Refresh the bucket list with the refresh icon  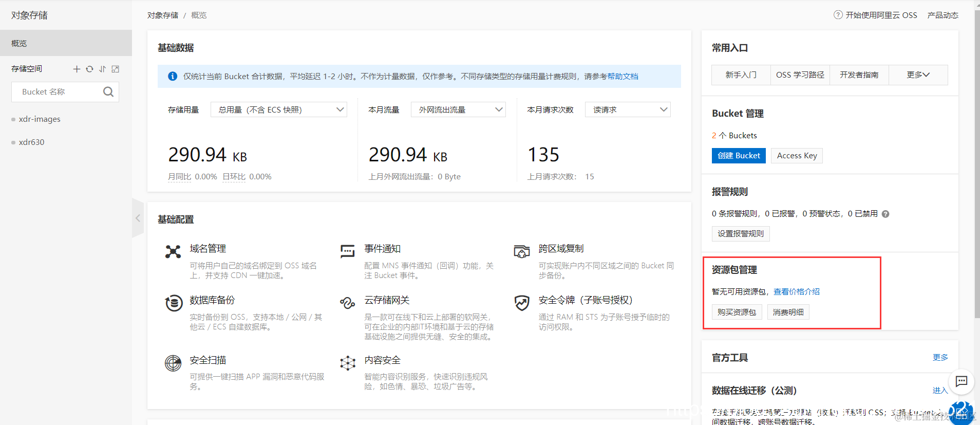pyautogui.click(x=89, y=69)
